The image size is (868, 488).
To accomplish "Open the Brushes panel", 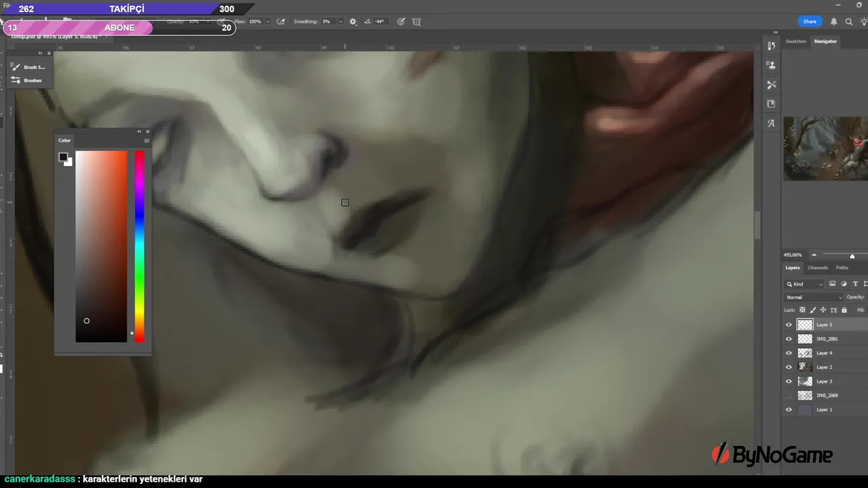I will point(26,80).
